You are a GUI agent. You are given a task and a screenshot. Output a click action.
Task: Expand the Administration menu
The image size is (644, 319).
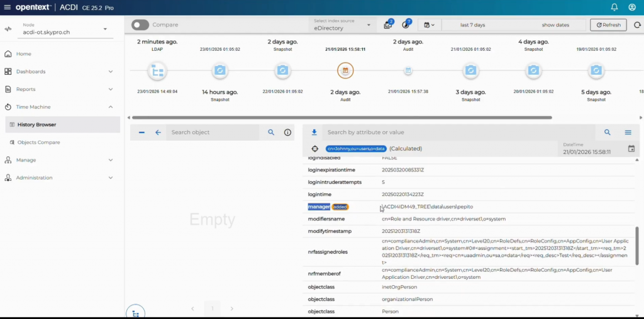tap(58, 178)
